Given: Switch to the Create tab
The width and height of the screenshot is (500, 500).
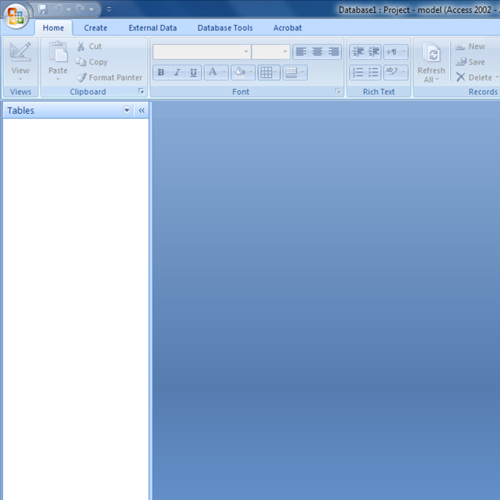Looking at the screenshot, I should pos(95,28).
